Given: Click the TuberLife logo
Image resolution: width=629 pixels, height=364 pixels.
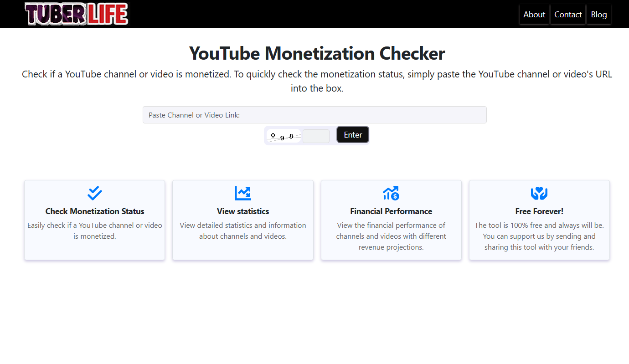Looking at the screenshot, I should 77,14.
